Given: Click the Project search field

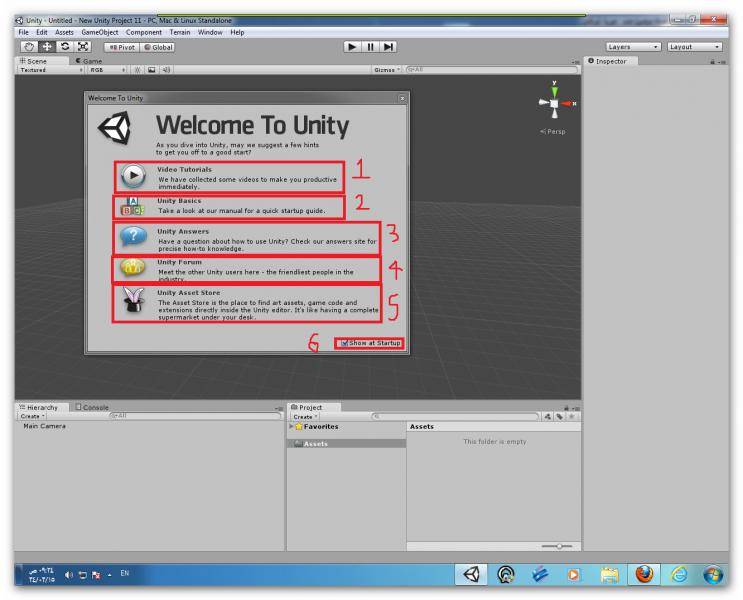Looking at the screenshot, I should (x=455, y=417).
